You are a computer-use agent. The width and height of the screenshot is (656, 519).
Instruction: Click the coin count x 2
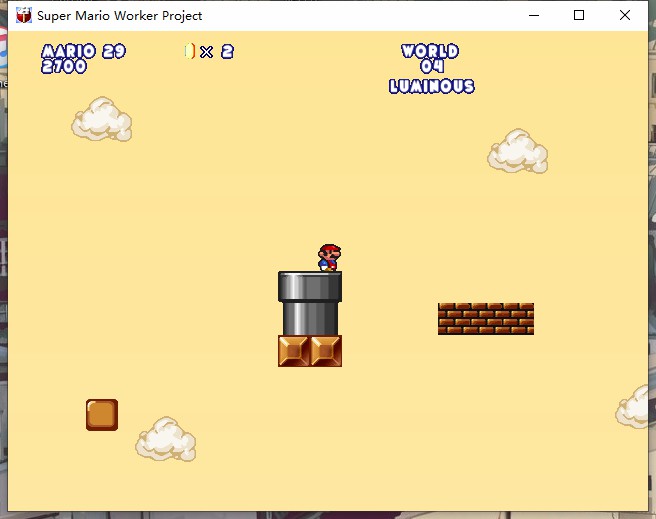coord(217,52)
